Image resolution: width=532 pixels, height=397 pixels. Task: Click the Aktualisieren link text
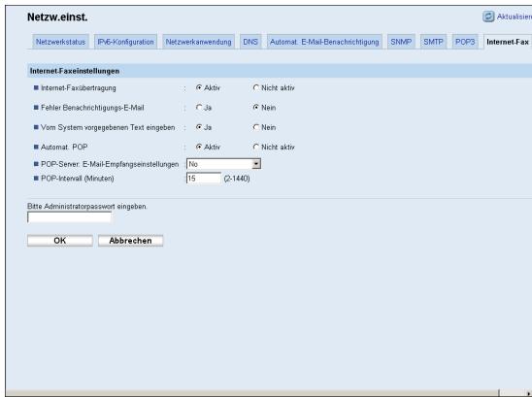[x=514, y=17]
